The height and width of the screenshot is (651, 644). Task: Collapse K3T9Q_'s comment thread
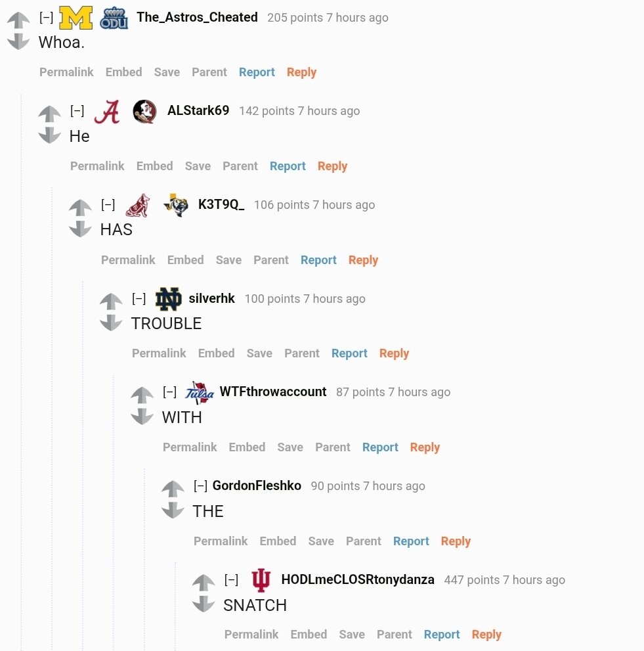(108, 205)
